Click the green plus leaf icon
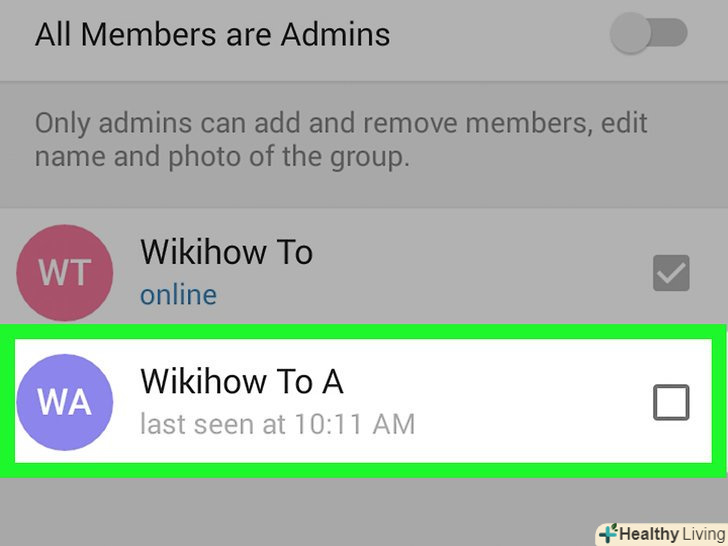Viewport: 728px width, 546px height. point(609,534)
